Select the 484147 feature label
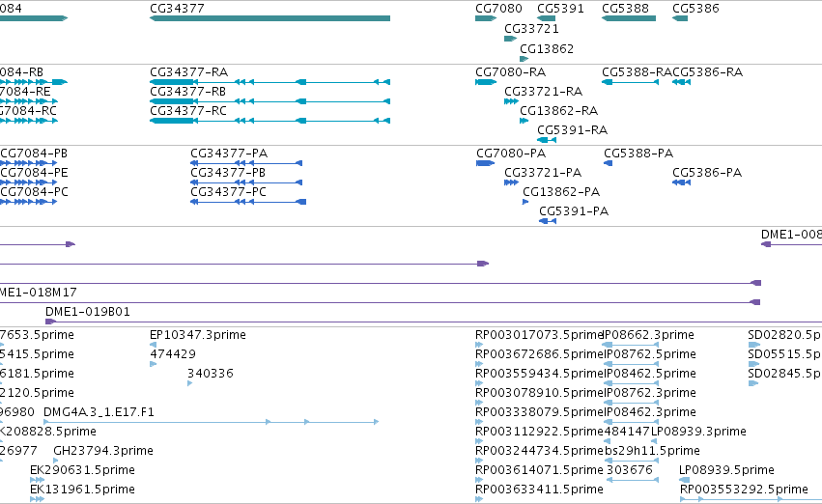Image resolution: width=822 pixels, height=504 pixels. (x=628, y=432)
